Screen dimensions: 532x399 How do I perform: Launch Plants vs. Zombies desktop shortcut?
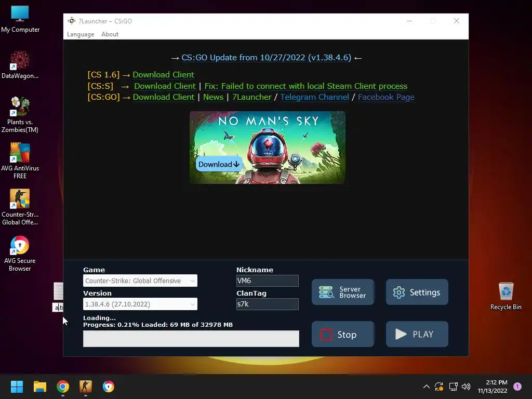[20, 115]
